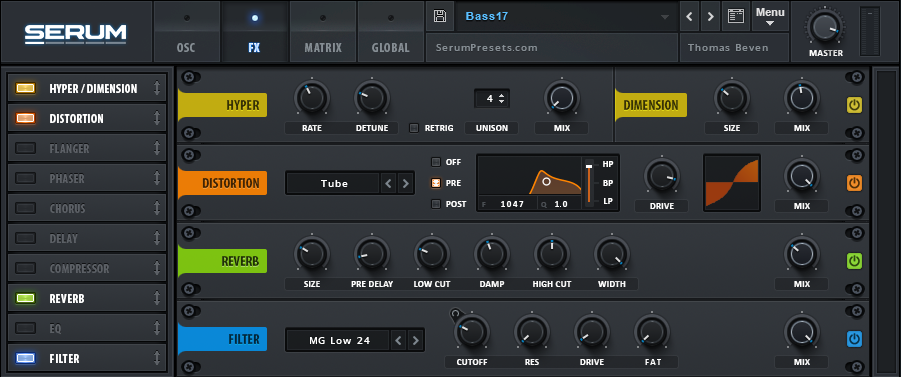901x377 pixels.
Task: Switch to the Global tab
Action: [x=391, y=32]
